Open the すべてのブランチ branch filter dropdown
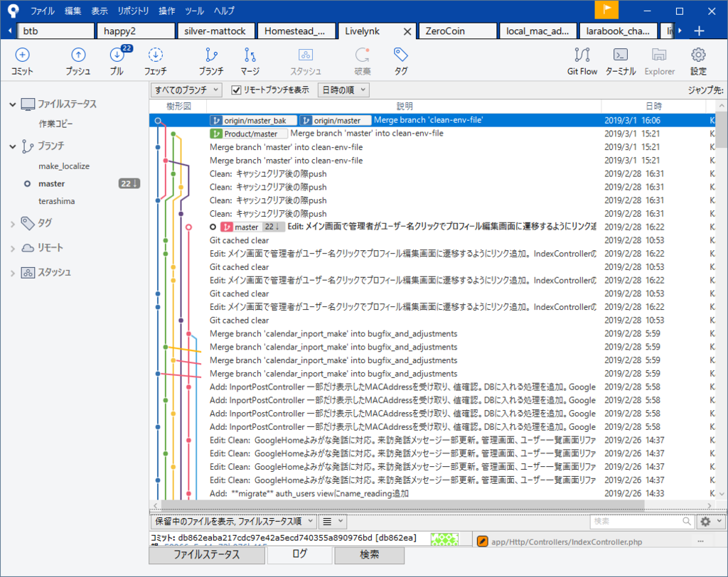Image resolution: width=728 pixels, height=577 pixels. tap(186, 90)
